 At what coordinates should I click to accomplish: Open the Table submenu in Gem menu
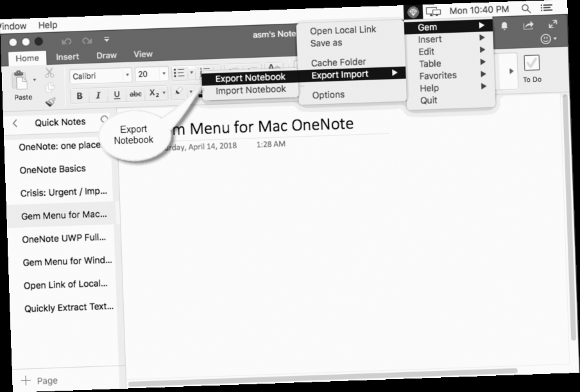450,64
